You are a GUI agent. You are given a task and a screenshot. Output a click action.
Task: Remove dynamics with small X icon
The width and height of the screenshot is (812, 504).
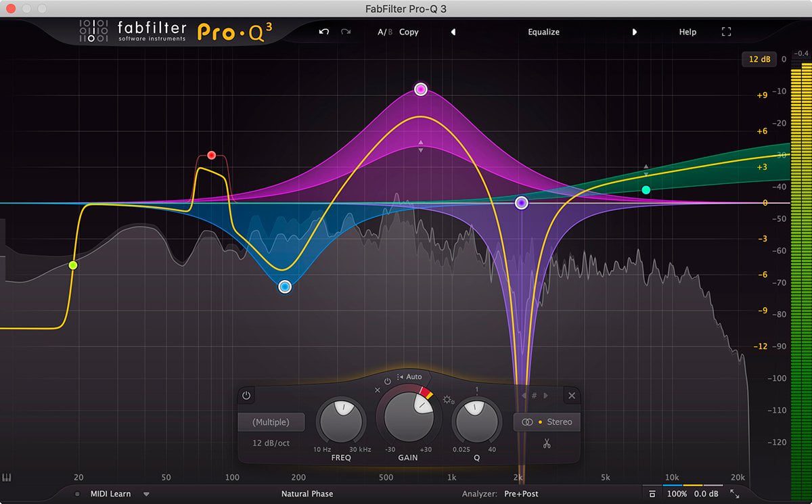point(378,390)
